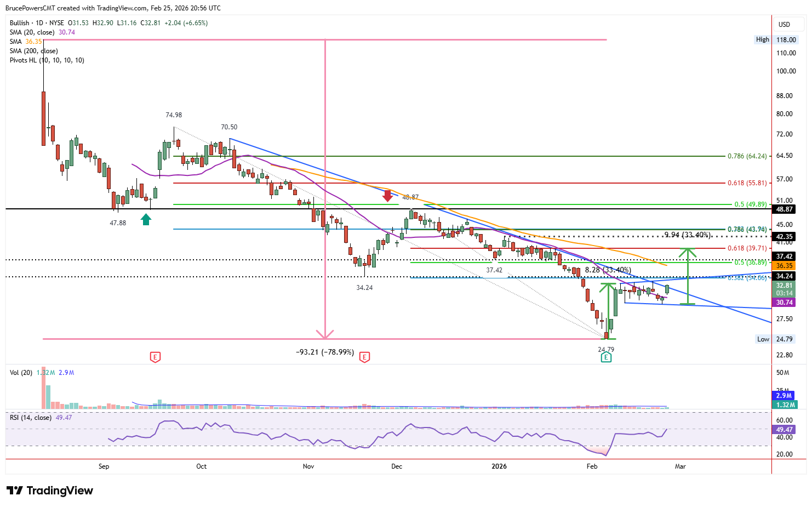812x507 pixels.
Task: Select the black 42.35 price axis tag
Action: 785,237
